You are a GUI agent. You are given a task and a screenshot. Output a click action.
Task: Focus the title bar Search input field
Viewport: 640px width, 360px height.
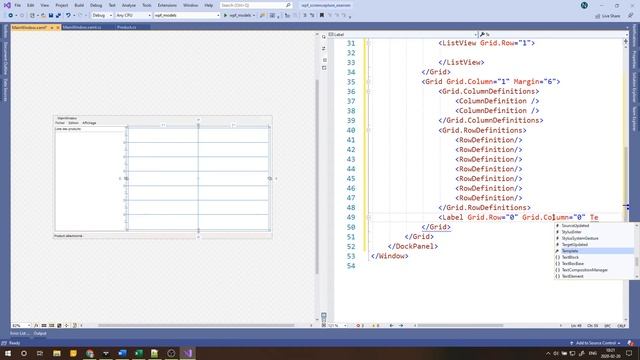pyautogui.click(x=252, y=5)
